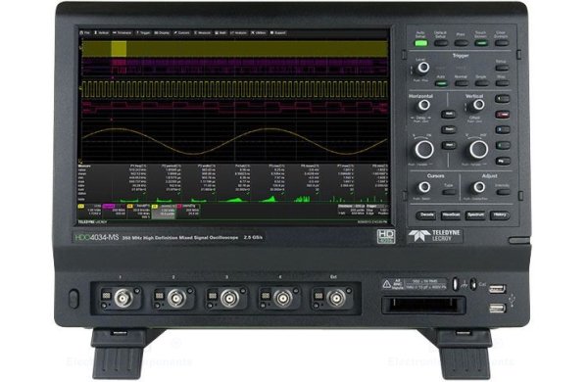Screen dimensions: 588x382
Task: Select the channel 3 BNC input connector
Action: (x=230, y=299)
